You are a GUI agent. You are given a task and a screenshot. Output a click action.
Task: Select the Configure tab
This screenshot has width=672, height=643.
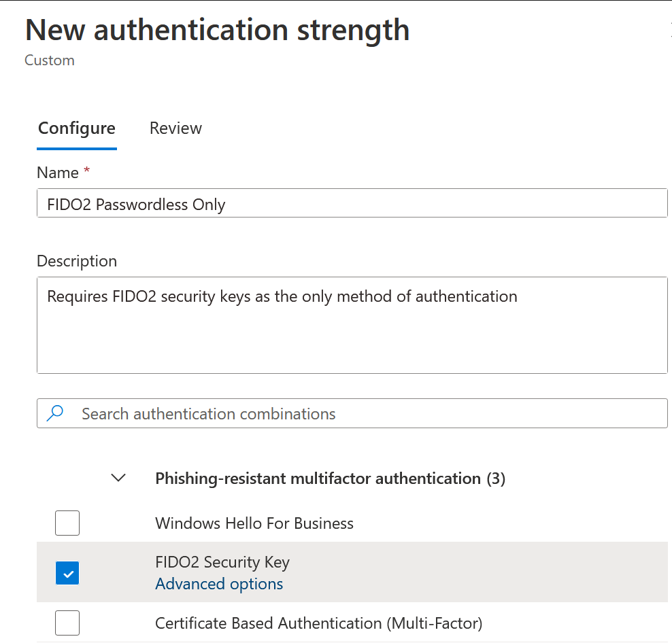point(77,128)
